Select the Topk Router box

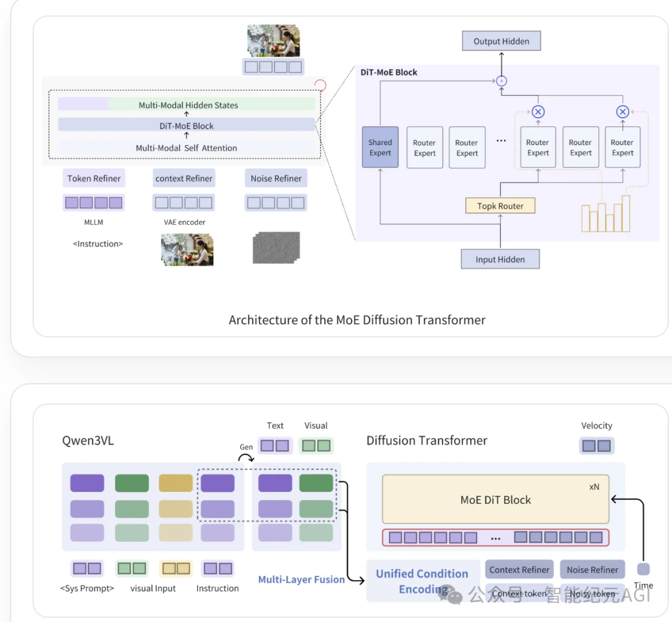click(x=500, y=206)
